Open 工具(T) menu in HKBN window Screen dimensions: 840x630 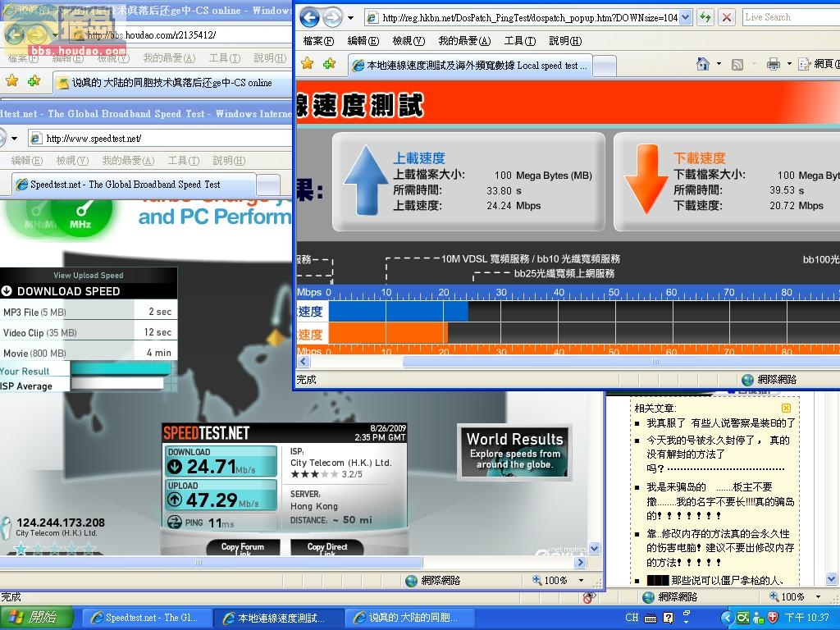pos(519,41)
